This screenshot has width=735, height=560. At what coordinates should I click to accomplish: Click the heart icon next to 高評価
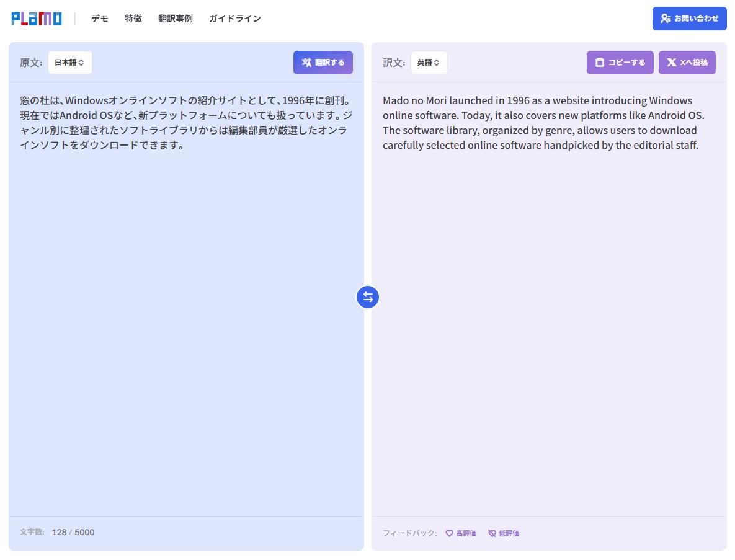(450, 533)
